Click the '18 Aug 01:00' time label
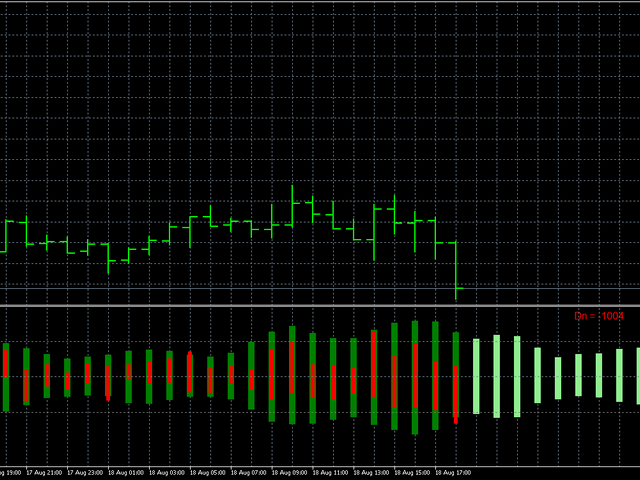The width and height of the screenshot is (640, 480). (x=126, y=473)
